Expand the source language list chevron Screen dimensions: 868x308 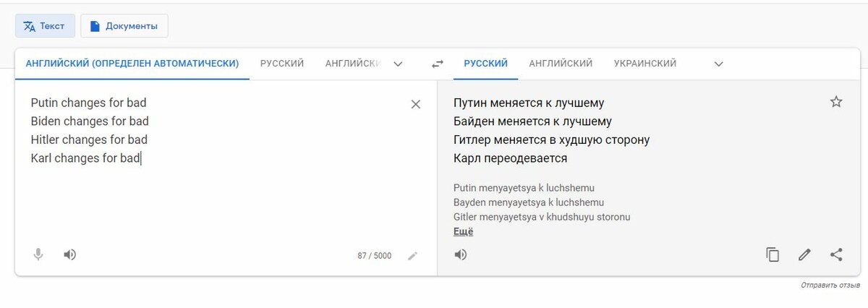pyautogui.click(x=398, y=64)
